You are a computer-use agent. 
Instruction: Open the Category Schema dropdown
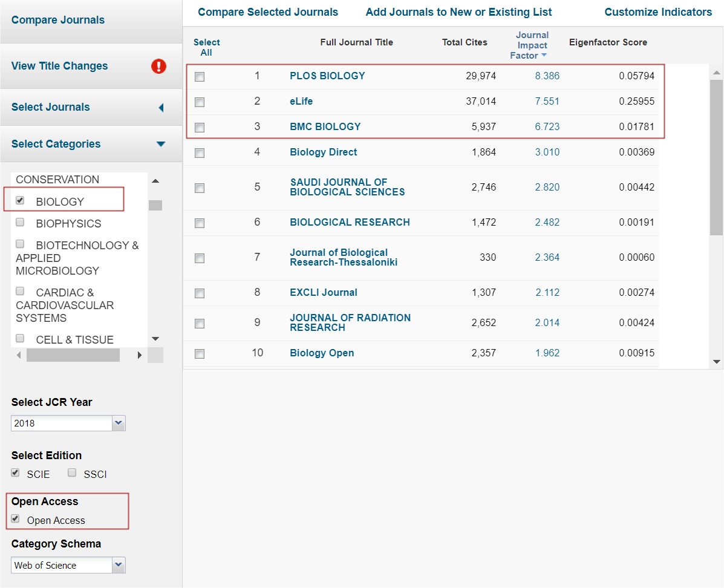point(119,566)
